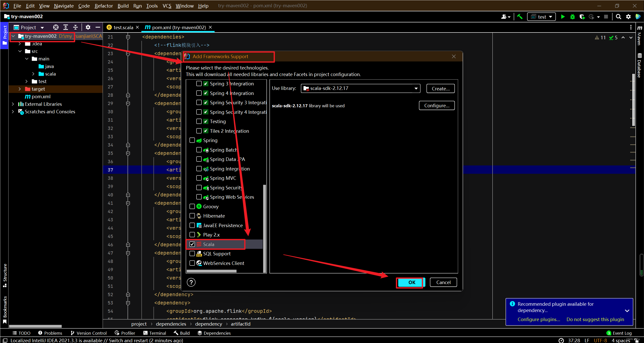Collapse all in Project panel
Image resolution: width=644 pixels, height=343 pixels.
coord(75,27)
